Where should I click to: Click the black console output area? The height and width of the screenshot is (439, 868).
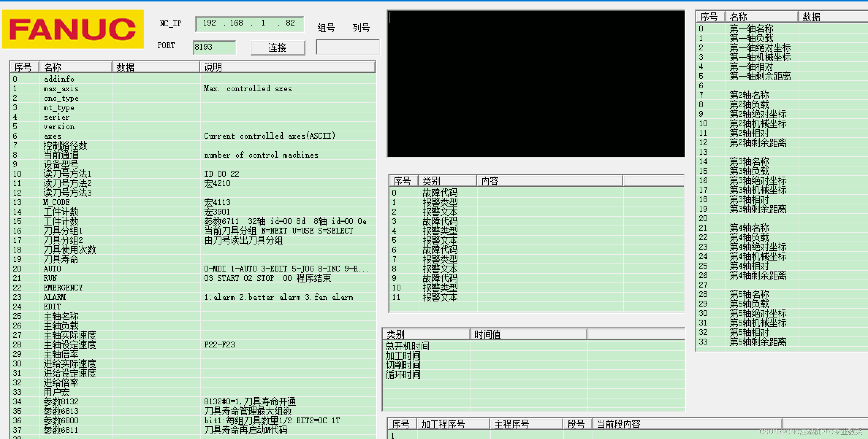(x=536, y=84)
